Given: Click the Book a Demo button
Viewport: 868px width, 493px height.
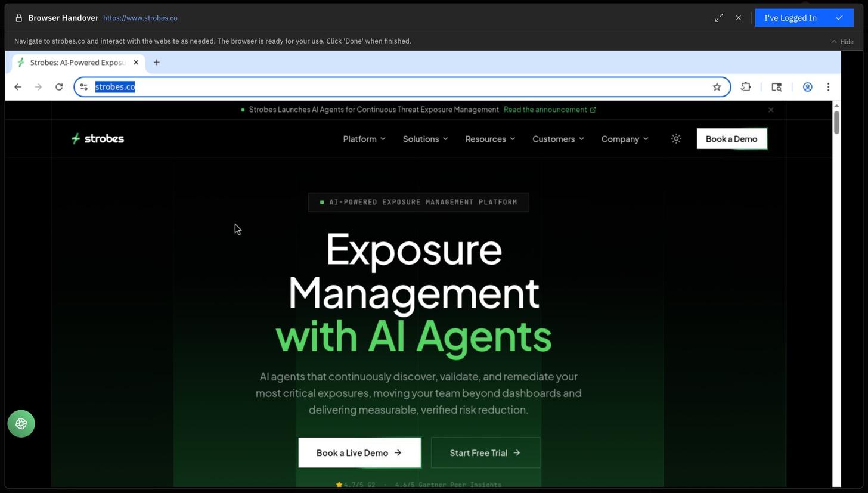Looking at the screenshot, I should [x=731, y=139].
